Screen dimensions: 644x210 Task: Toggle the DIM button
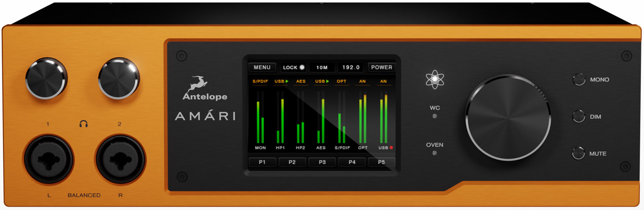pyautogui.click(x=579, y=116)
